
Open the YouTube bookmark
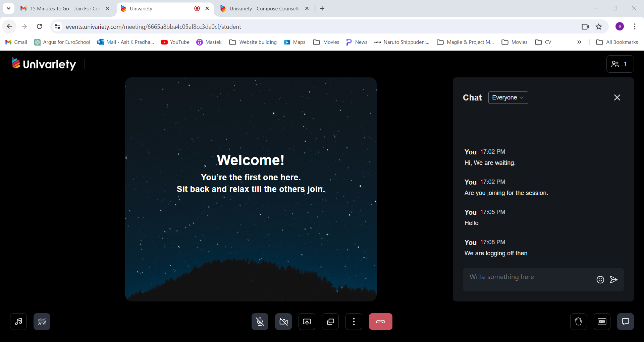tap(175, 42)
